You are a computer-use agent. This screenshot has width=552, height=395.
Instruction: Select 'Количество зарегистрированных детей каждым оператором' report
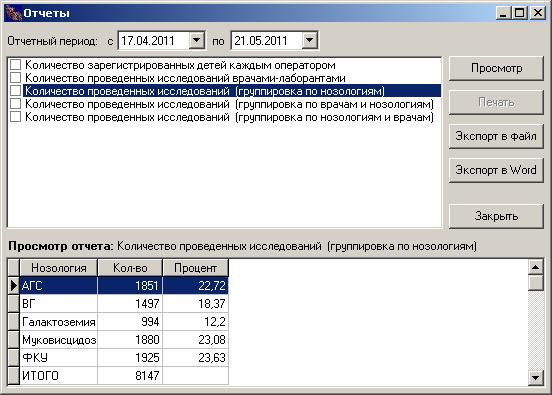point(180,65)
